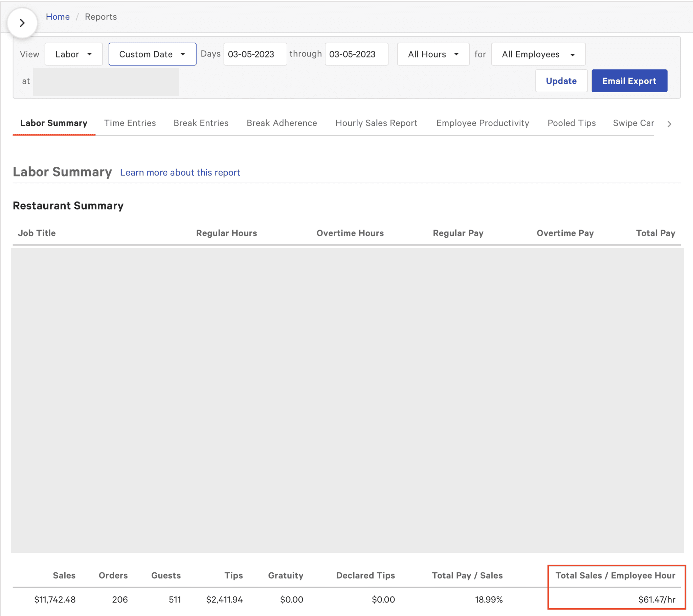The height and width of the screenshot is (616, 693).
Task: Click the Regular Hours column header
Action: pos(226,233)
